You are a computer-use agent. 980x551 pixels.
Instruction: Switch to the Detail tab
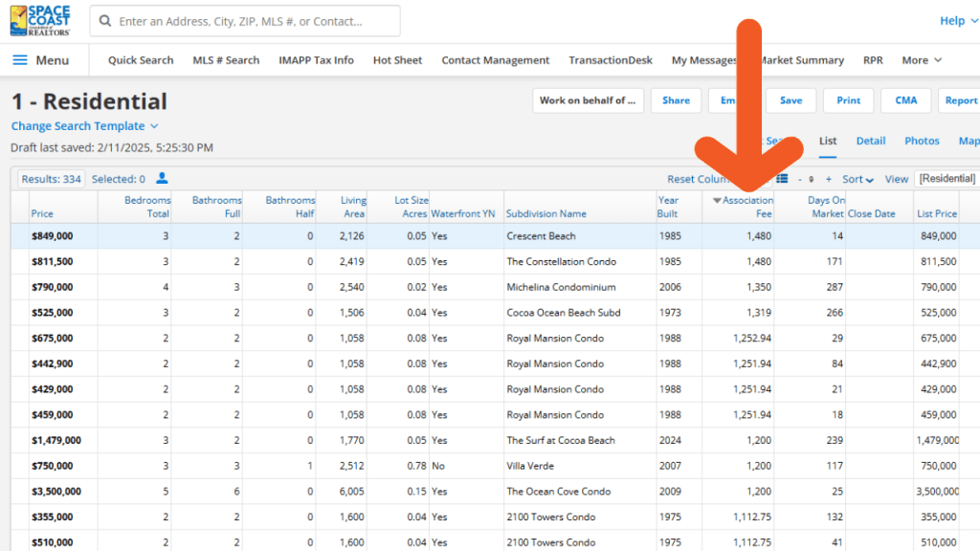pos(870,140)
